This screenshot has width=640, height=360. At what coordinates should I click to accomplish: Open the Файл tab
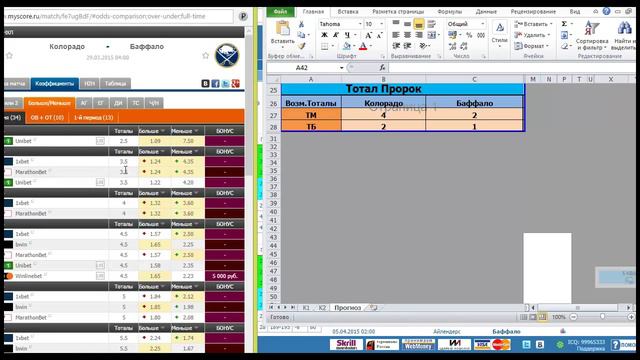(280, 11)
